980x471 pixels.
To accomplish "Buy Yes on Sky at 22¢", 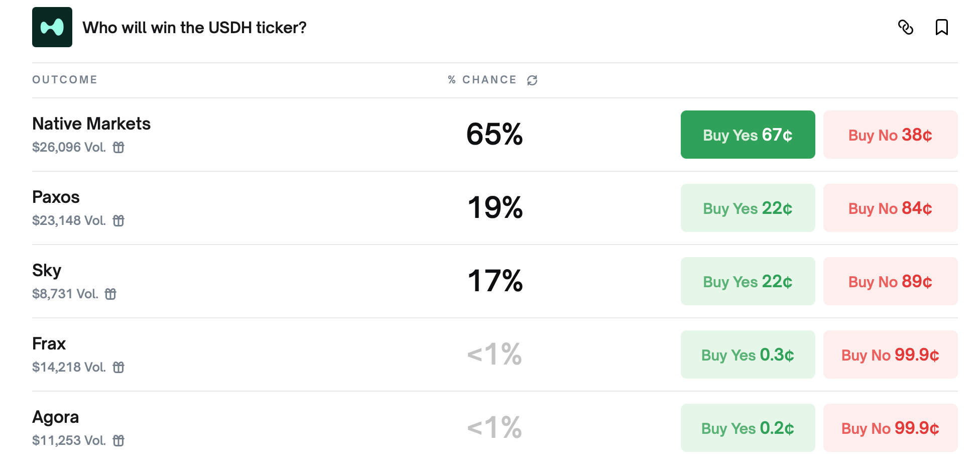I will [748, 281].
